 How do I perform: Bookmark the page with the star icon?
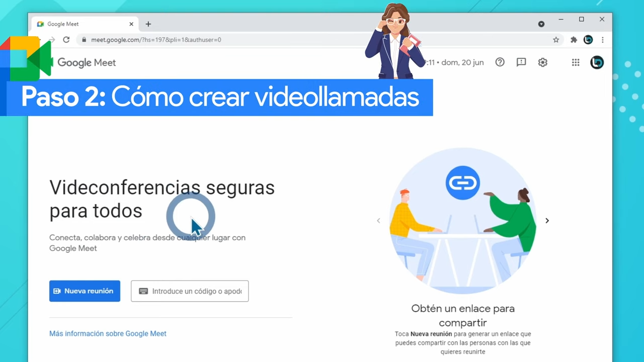point(555,40)
